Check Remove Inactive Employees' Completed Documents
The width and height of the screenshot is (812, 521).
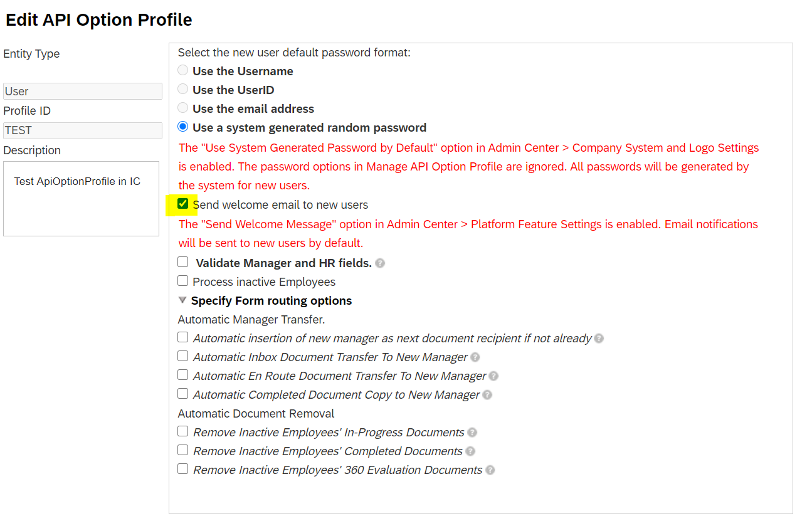(x=183, y=450)
